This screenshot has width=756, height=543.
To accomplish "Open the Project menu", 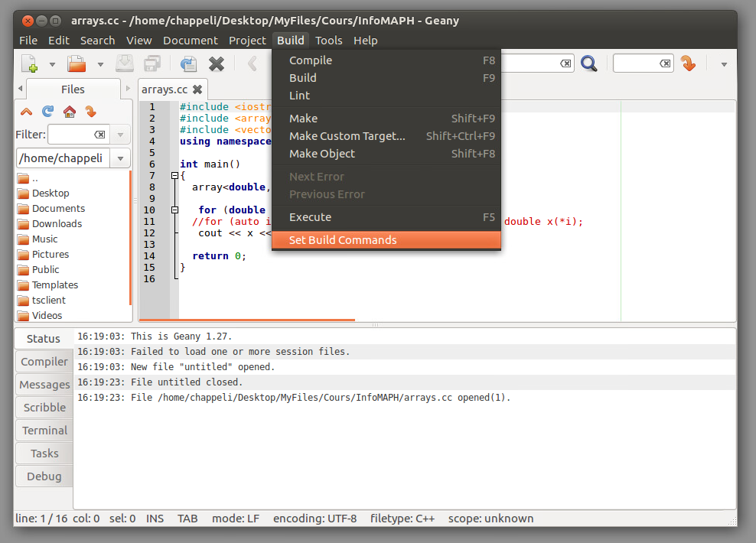I will (x=247, y=41).
